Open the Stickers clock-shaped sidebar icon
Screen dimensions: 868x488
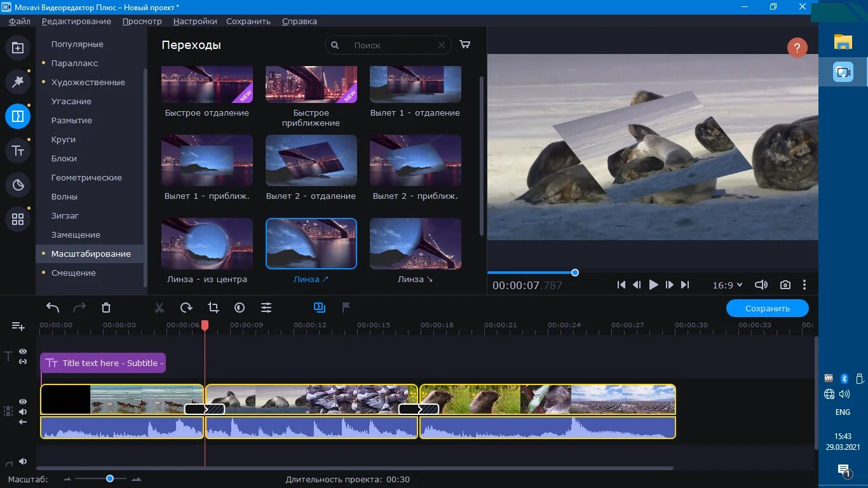pyautogui.click(x=18, y=185)
